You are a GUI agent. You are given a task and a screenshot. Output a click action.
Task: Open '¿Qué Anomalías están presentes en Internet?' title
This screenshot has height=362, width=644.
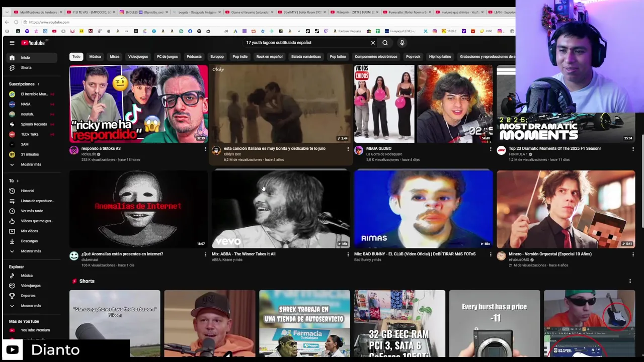pyautogui.click(x=122, y=254)
